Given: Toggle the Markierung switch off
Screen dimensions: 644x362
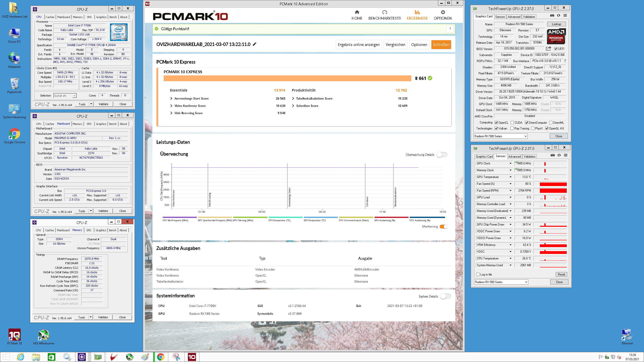Looking at the screenshot, I should (444, 227).
